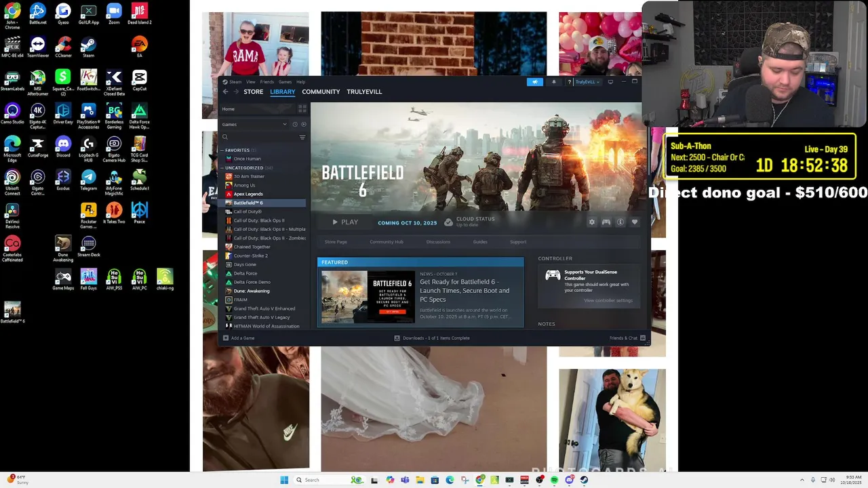Open the library advanced filter options

click(302, 137)
